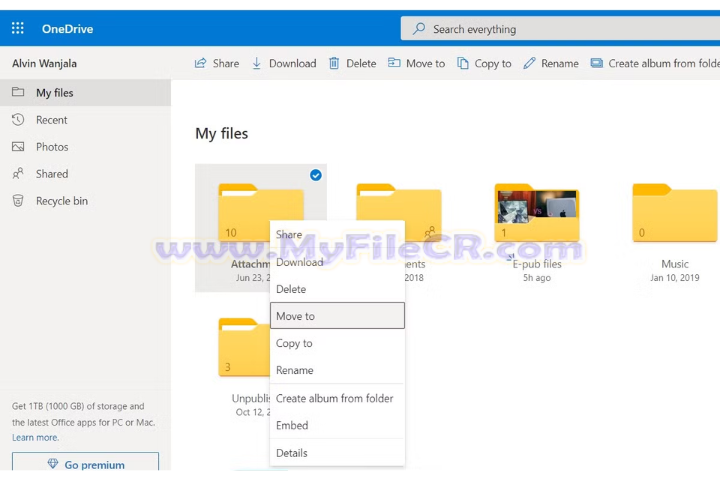
Task: Click the Jan 10, 2019 date text
Action: (x=675, y=278)
